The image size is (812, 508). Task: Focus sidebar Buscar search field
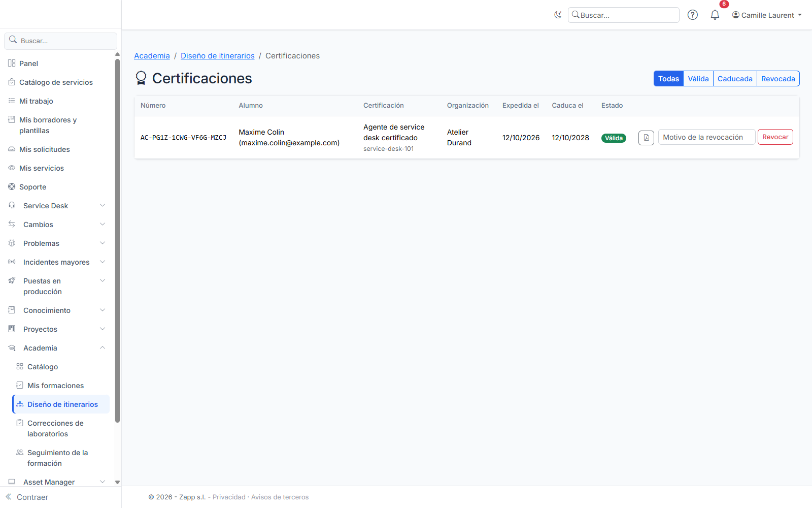tap(60, 41)
